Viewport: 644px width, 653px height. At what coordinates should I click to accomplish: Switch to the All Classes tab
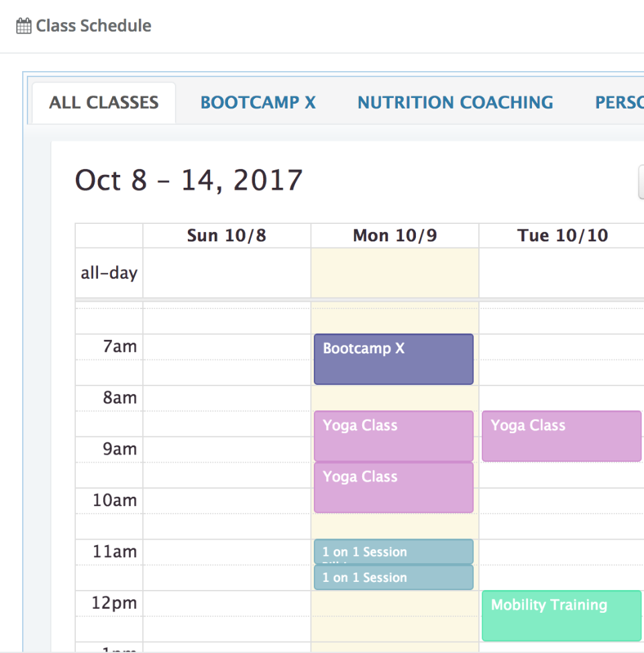104,103
